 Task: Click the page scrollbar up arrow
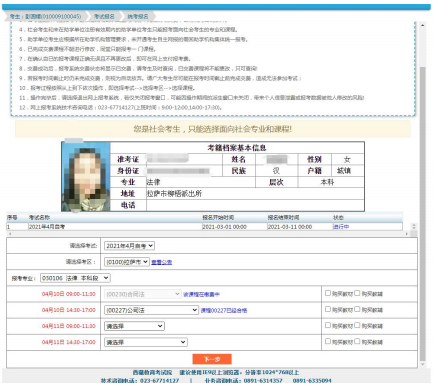click(x=422, y=25)
